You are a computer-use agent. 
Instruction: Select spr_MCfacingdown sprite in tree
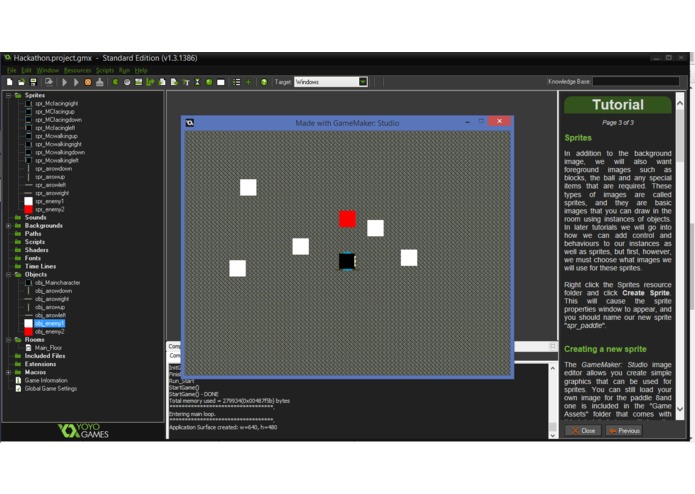(x=59, y=120)
